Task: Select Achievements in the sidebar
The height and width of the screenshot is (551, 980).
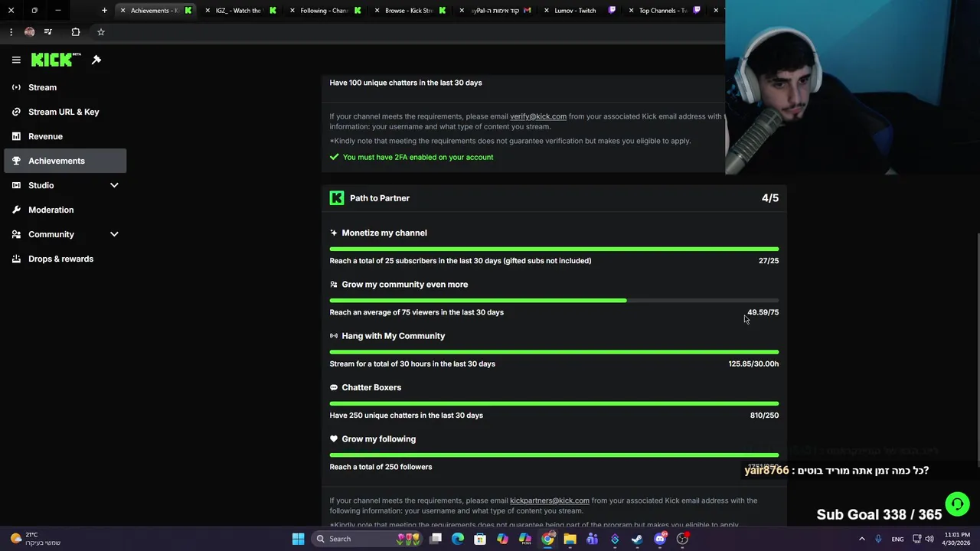Action: [x=65, y=161]
